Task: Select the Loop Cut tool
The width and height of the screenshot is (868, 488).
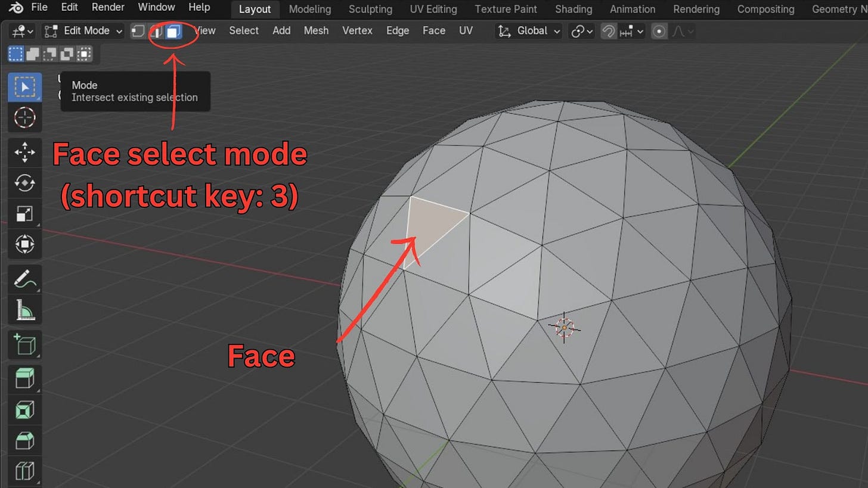Action: pyautogui.click(x=24, y=471)
